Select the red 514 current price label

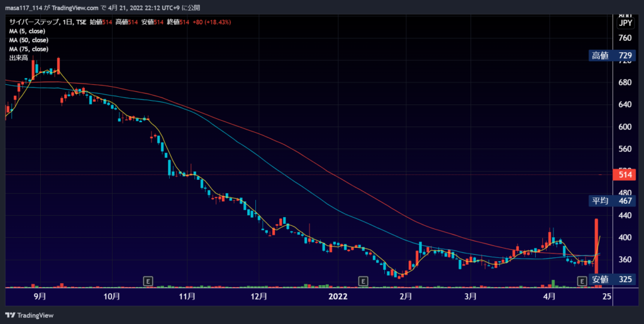(x=625, y=174)
